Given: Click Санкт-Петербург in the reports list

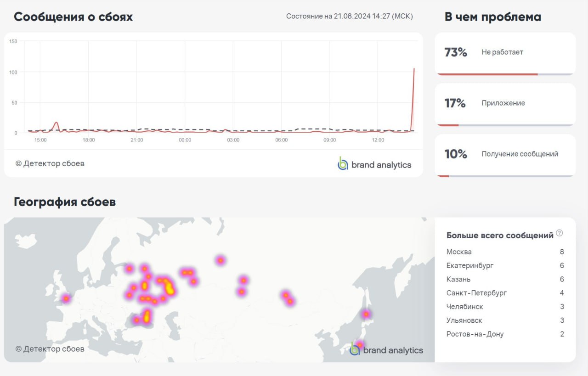Looking at the screenshot, I should click(x=476, y=293).
